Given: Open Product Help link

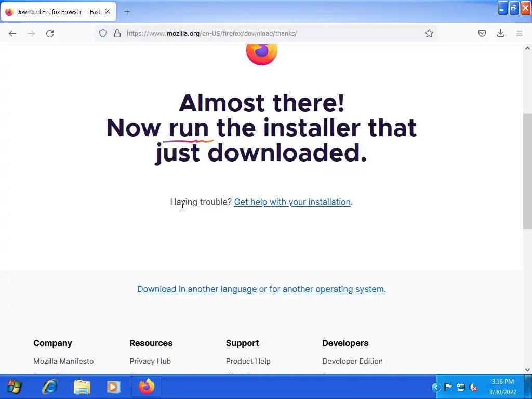Looking at the screenshot, I should click(248, 361).
